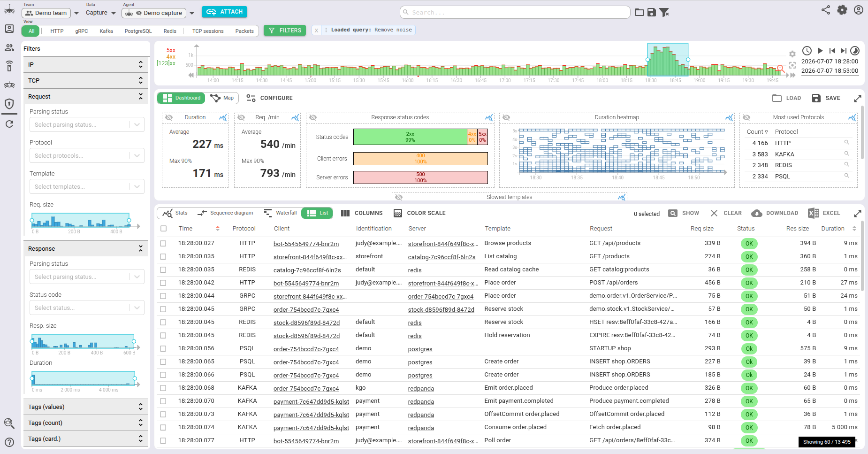Expand the list panel to fullscreen
This screenshot has height=454, width=868.
(858, 213)
